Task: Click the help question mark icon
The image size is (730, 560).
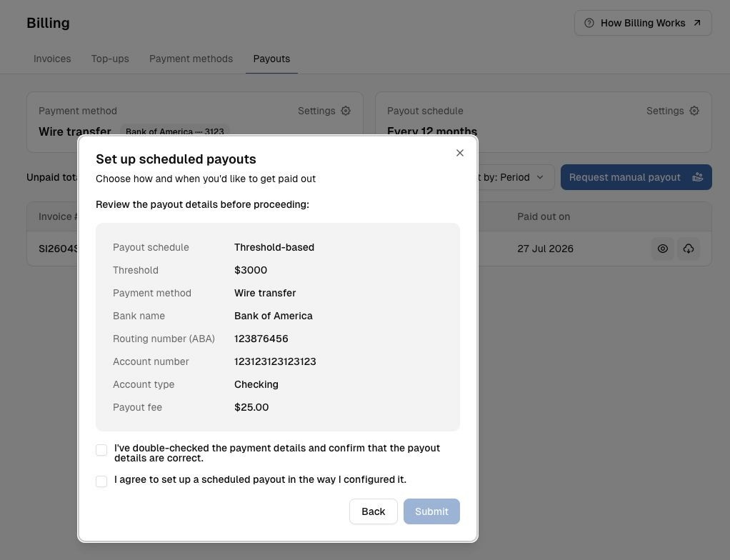Action: point(589,23)
